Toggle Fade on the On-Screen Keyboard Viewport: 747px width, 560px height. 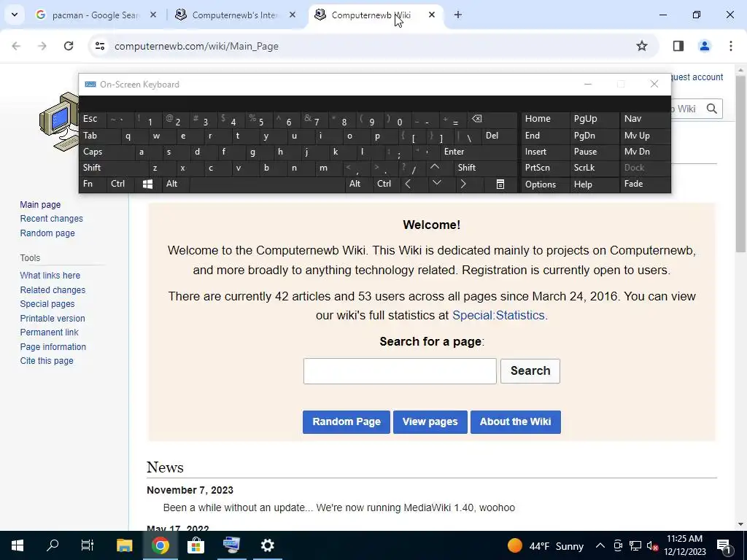click(x=645, y=184)
